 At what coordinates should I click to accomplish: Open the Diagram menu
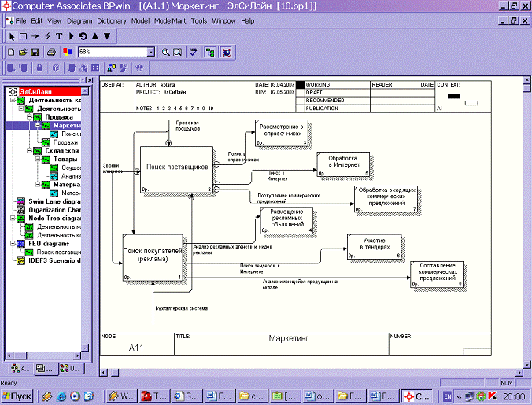[79, 20]
